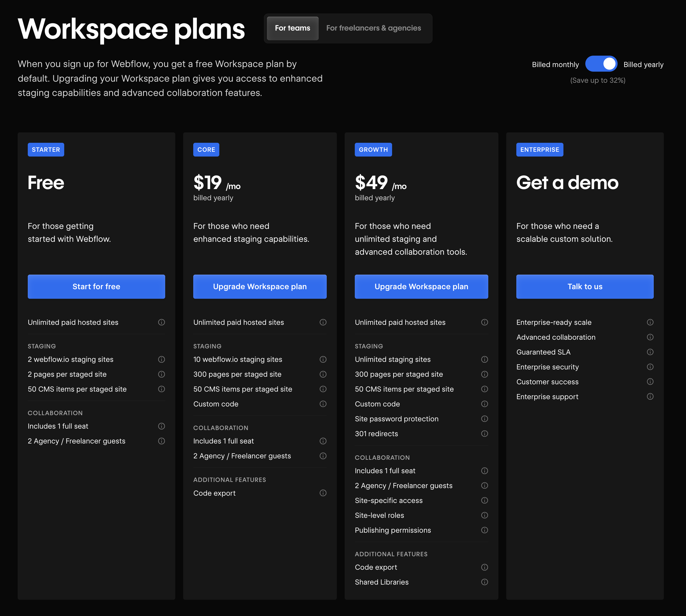Open info icon for Growth 300 pages per staged site
This screenshot has height=616, width=686.
click(x=485, y=374)
